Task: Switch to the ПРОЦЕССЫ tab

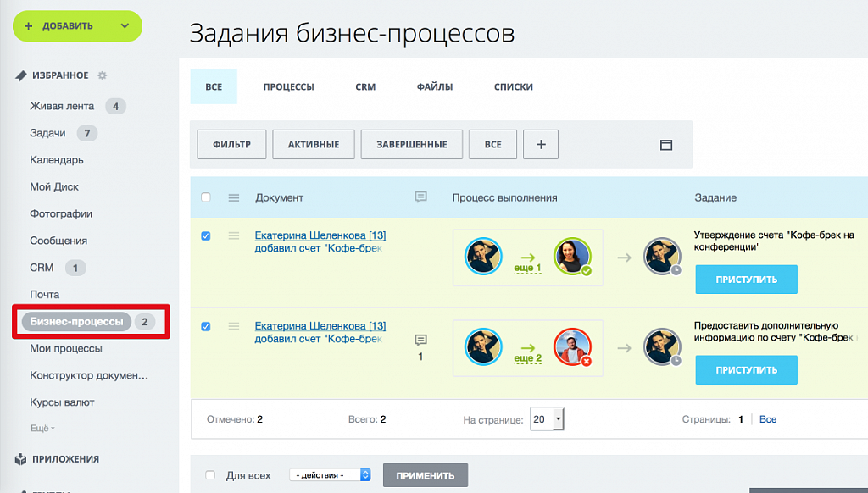Action: (x=288, y=87)
